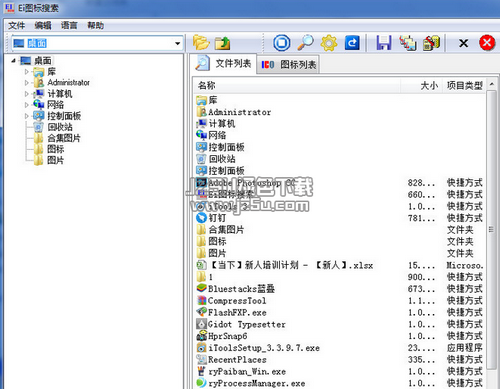Open the 语言 menu
The width and height of the screenshot is (500, 389).
69,25
